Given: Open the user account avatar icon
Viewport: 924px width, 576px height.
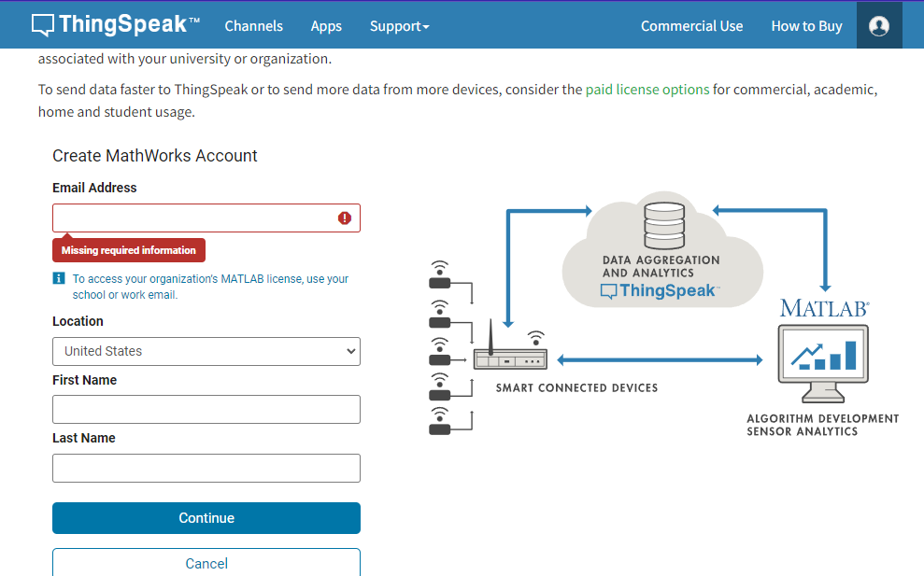Looking at the screenshot, I should 878,26.
